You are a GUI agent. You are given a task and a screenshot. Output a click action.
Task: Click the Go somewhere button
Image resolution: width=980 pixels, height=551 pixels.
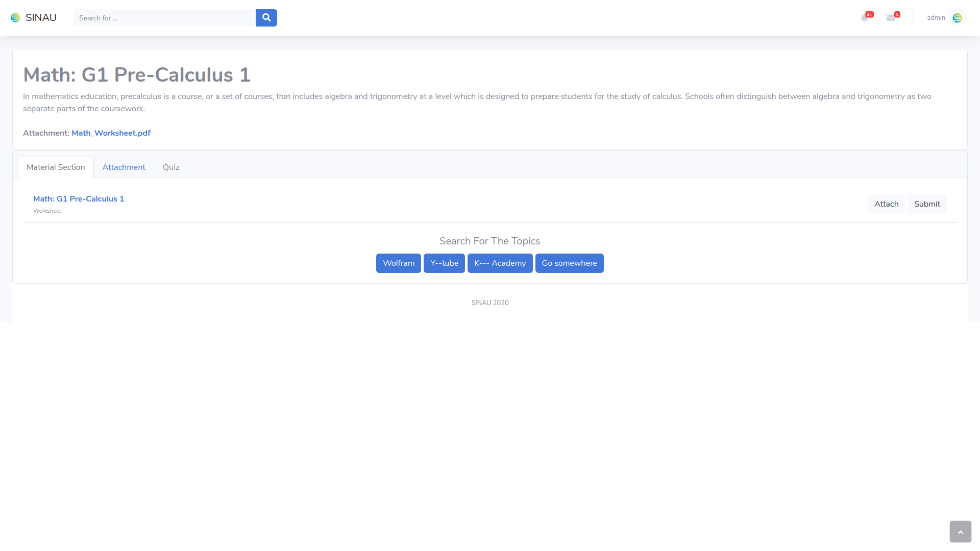pos(569,263)
